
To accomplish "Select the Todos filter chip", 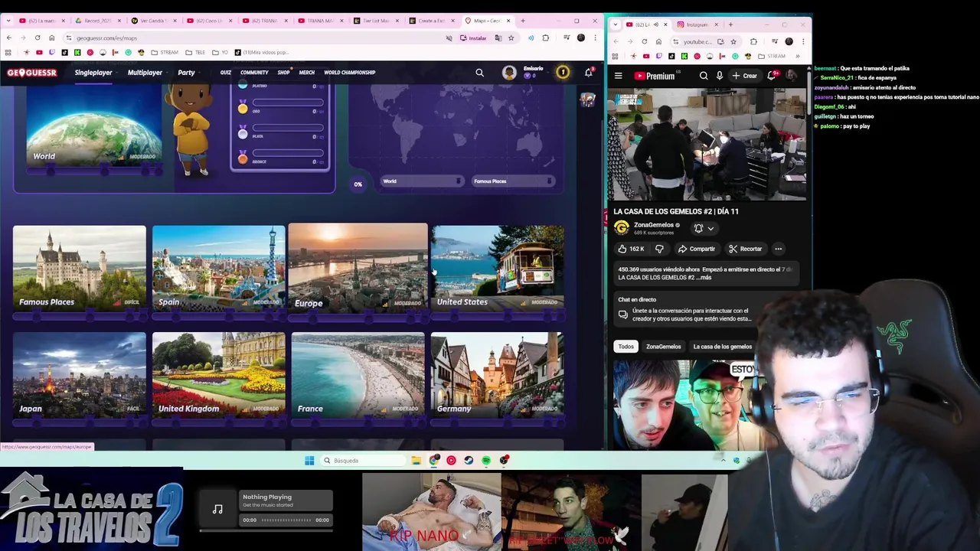I will (626, 347).
